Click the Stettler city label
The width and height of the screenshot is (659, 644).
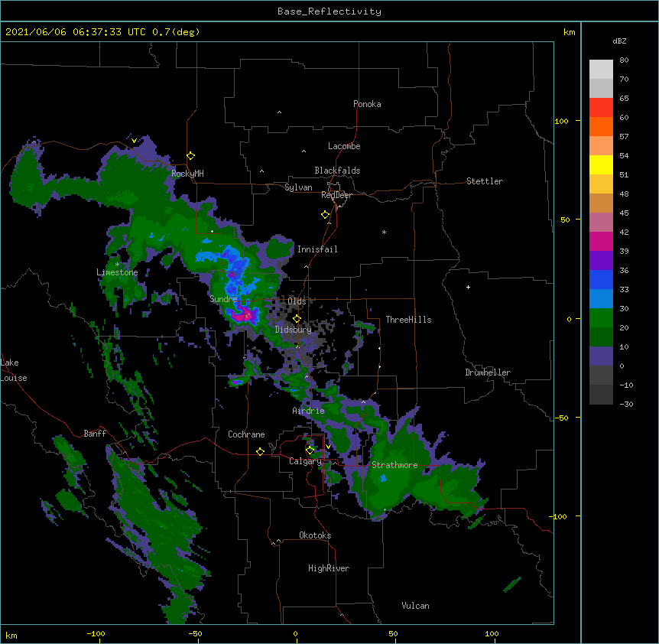485,181
